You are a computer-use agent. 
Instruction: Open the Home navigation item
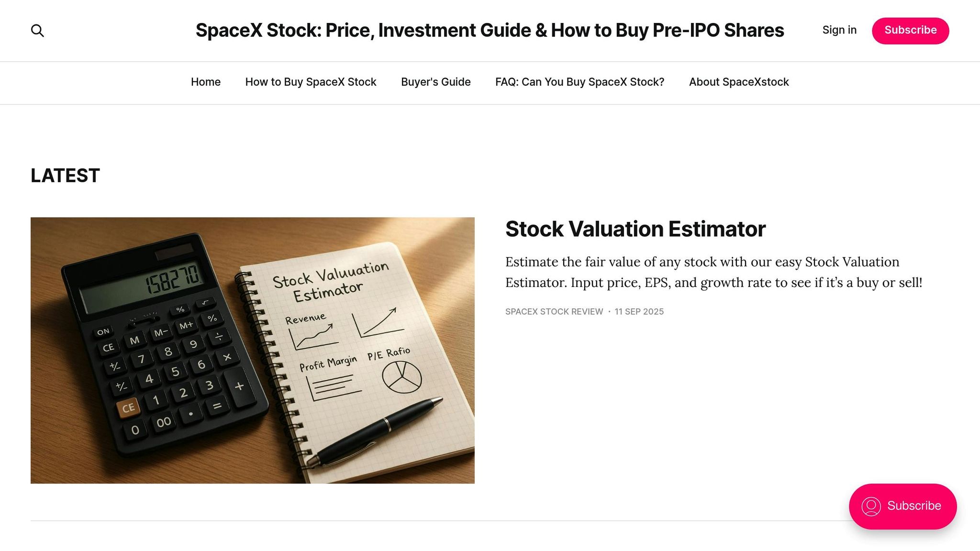coord(205,82)
